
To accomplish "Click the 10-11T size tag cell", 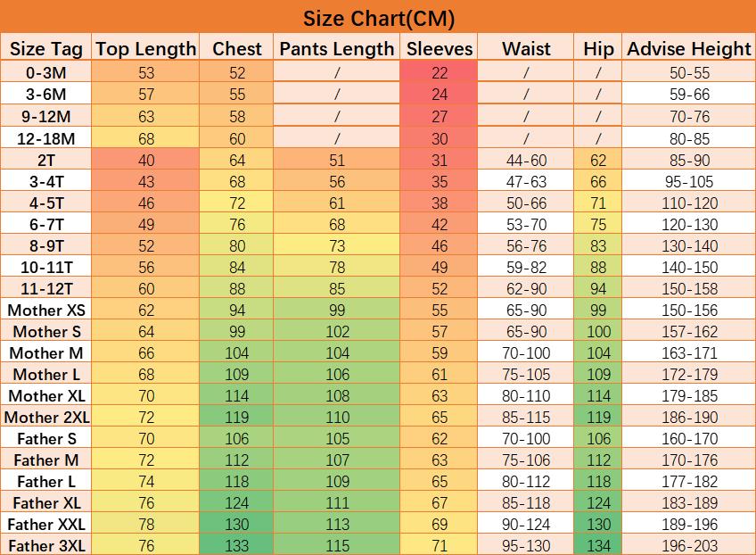I will 45,267.
